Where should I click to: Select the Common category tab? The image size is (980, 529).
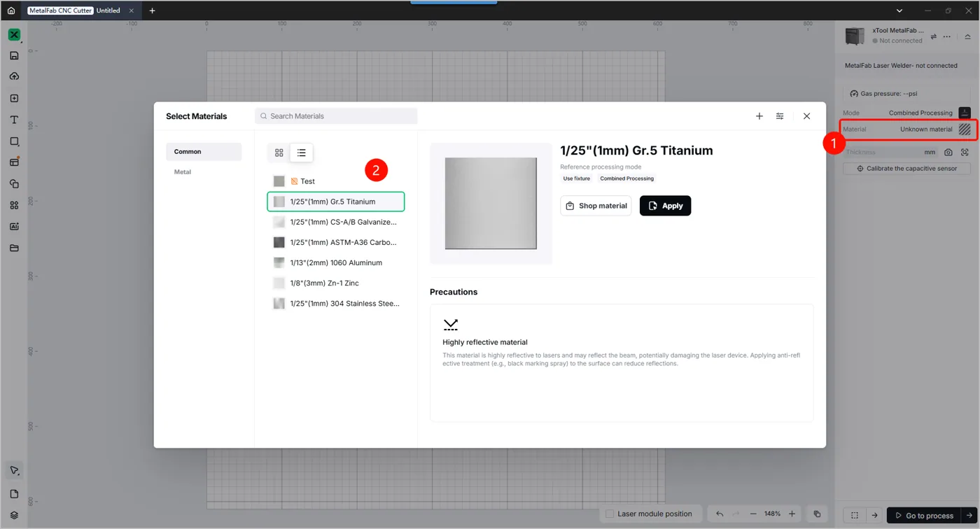pos(204,152)
